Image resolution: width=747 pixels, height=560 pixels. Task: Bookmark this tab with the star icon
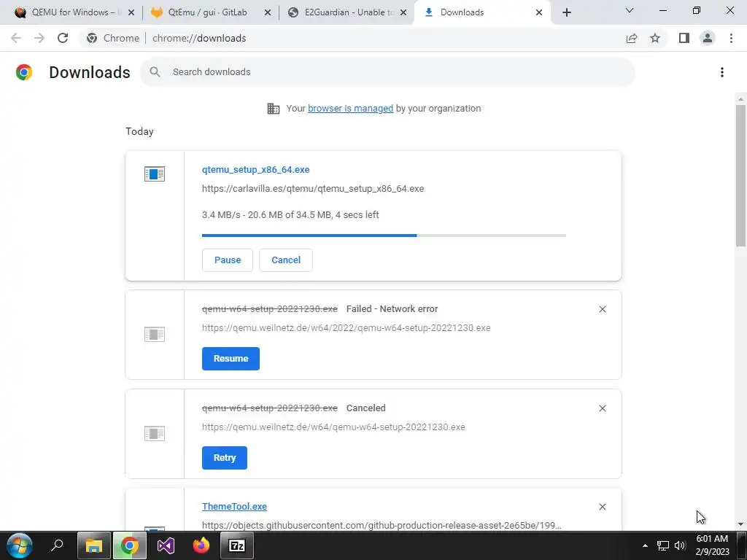pos(655,38)
